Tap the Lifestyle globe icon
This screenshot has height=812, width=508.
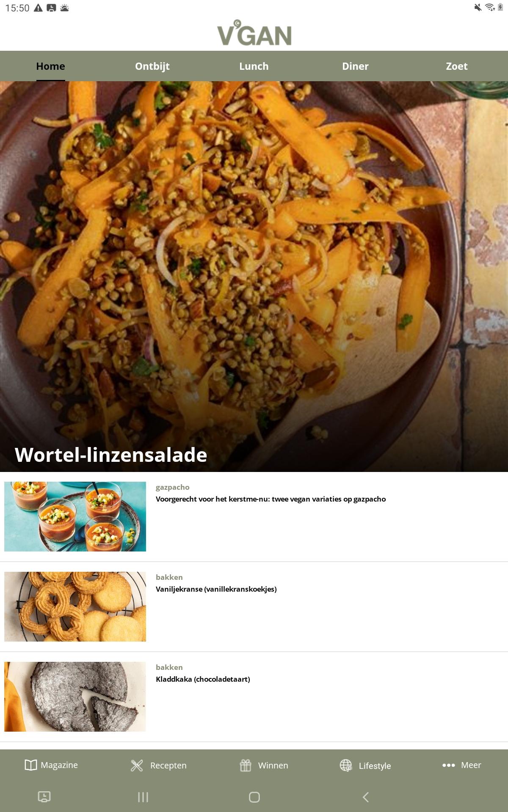click(x=346, y=765)
